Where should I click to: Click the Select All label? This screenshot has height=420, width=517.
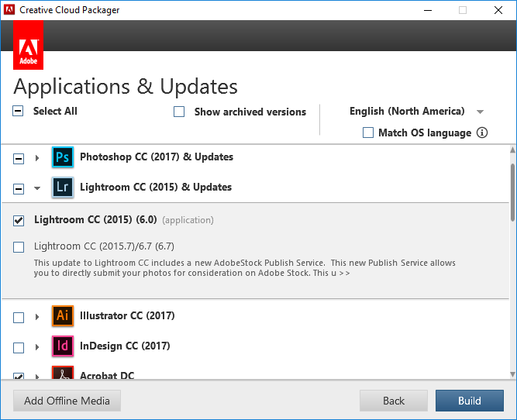[x=55, y=111]
